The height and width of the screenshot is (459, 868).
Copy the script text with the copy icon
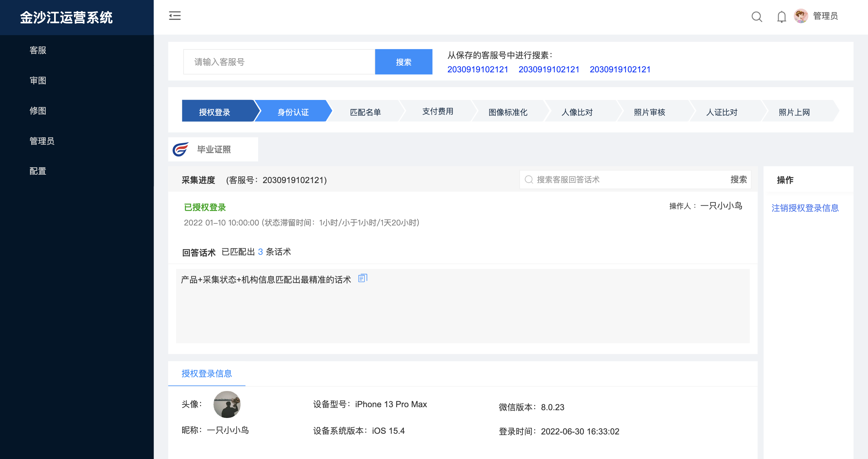(x=363, y=278)
